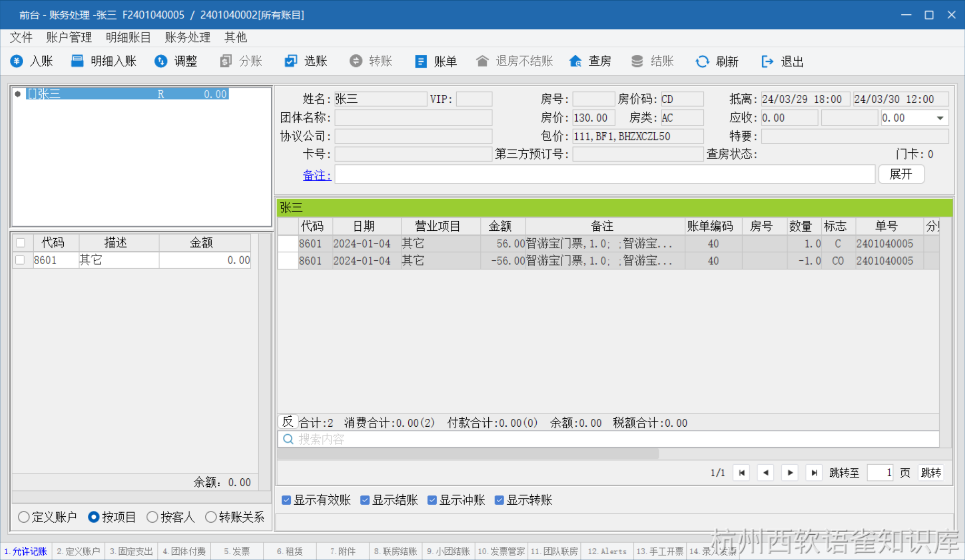
Task: Select the -56.00 reversed transaction row
Action: [x=608, y=260]
